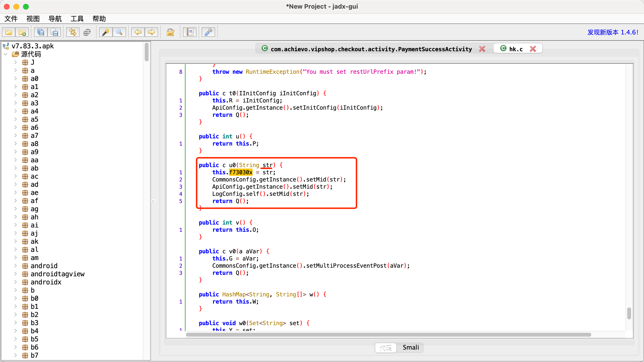The width and height of the screenshot is (644, 362).
Task: Expand the aa package
Action: [x=16, y=160]
